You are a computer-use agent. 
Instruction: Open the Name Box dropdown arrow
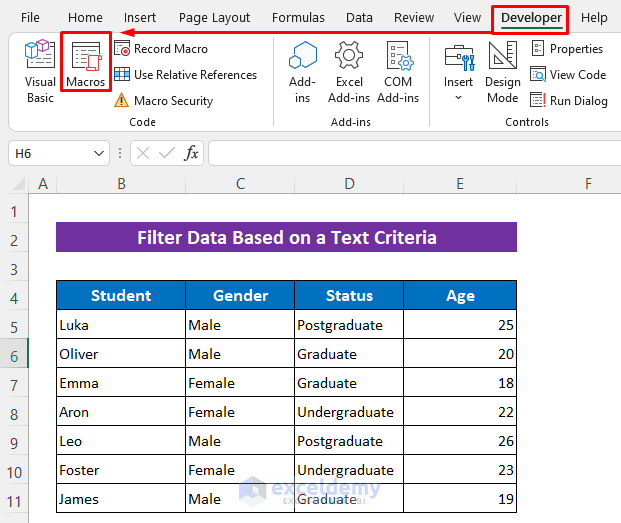click(99, 153)
